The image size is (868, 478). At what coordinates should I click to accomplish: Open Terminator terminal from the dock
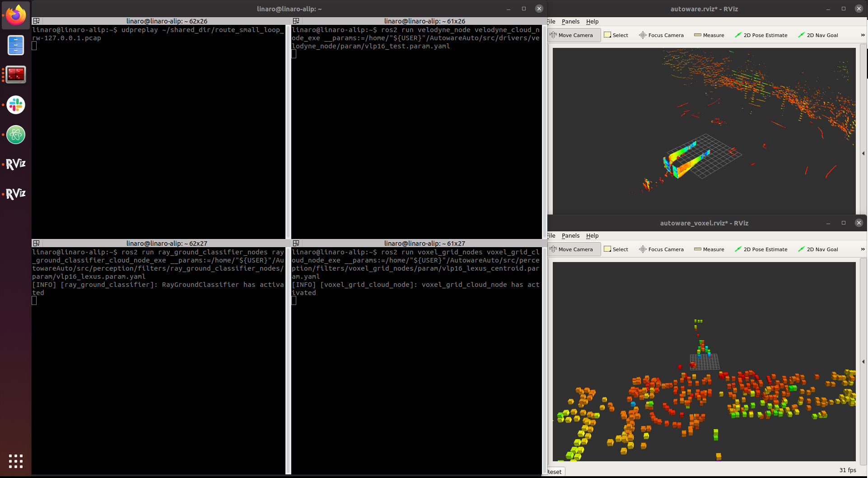coord(16,75)
